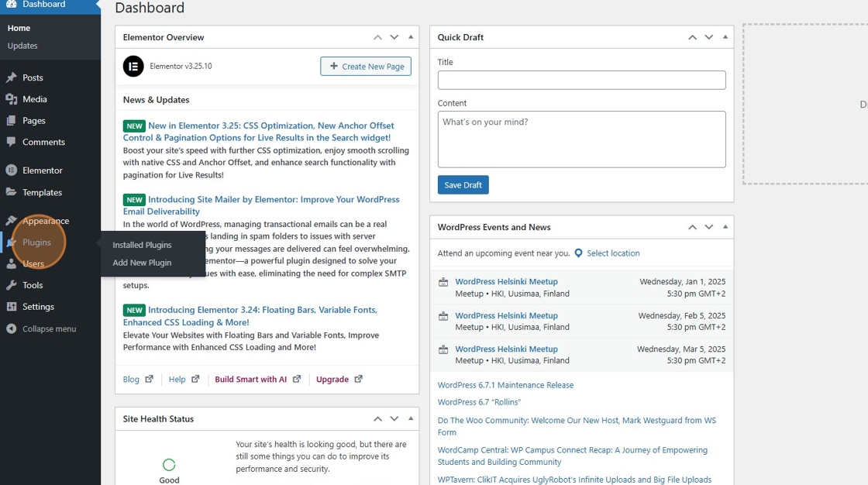
Task: Open Elementor 3.25 CSS Optimization news link
Action: [259, 132]
